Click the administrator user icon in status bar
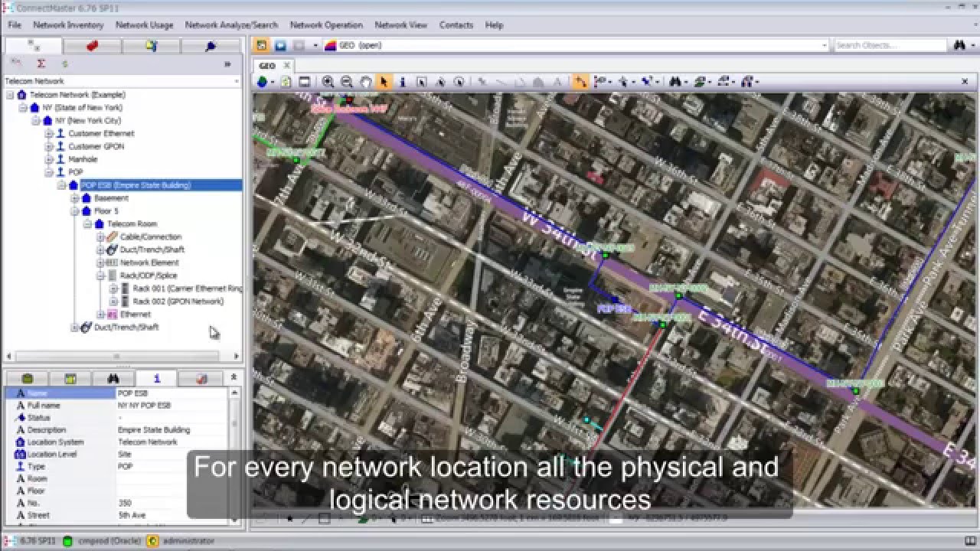980x551 pixels. (152, 541)
